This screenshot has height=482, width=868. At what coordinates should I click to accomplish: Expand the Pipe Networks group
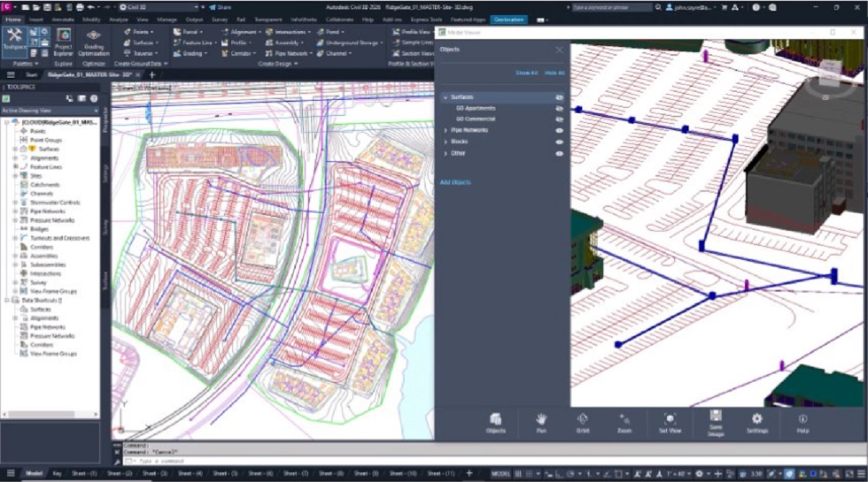pos(446,130)
